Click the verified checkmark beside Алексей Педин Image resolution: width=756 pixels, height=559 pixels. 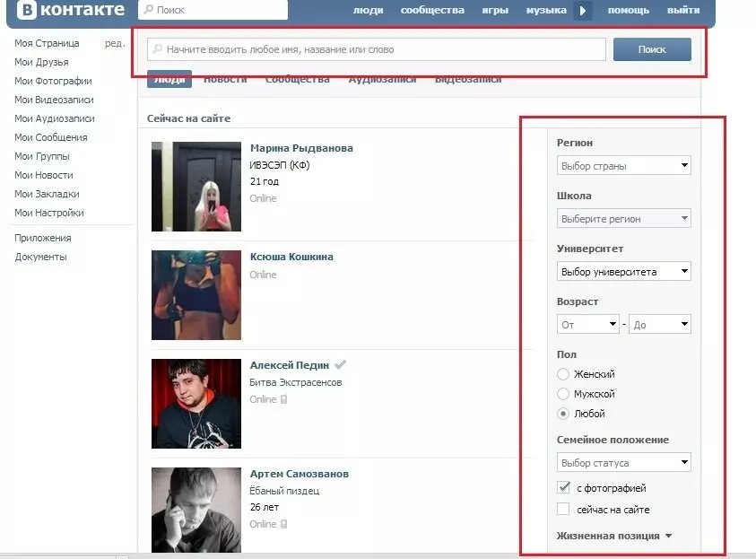341,364
